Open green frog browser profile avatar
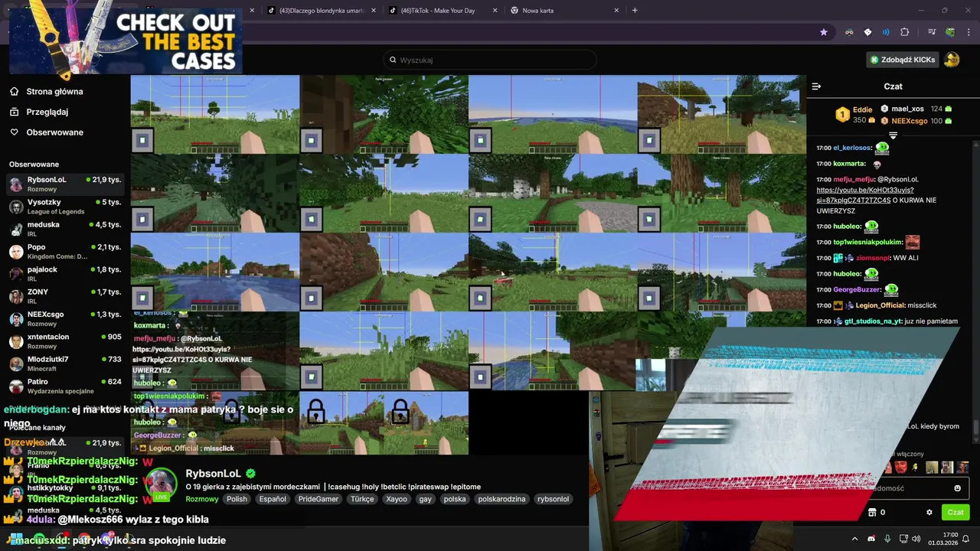The image size is (980, 551). (x=950, y=32)
